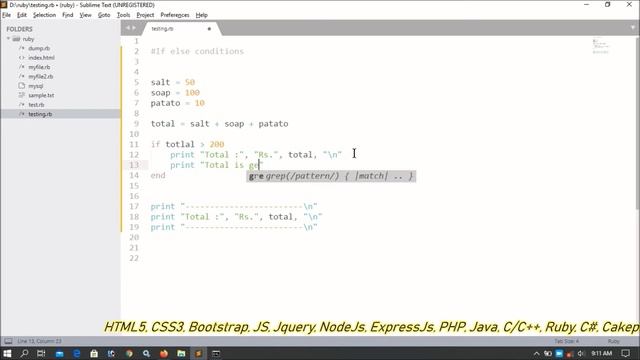The height and width of the screenshot is (360, 640).
Task: Click the sample.txt file type icon
Action: click(x=22, y=95)
